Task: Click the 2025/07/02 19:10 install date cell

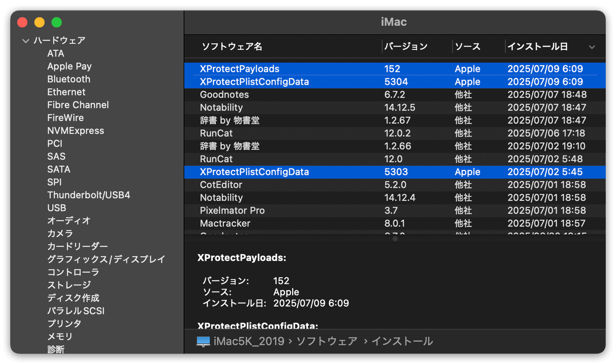Action: 546,146
